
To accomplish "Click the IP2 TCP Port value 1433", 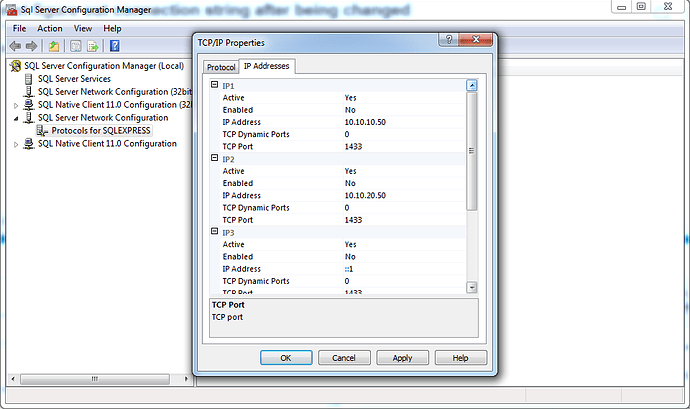I will 353,220.
